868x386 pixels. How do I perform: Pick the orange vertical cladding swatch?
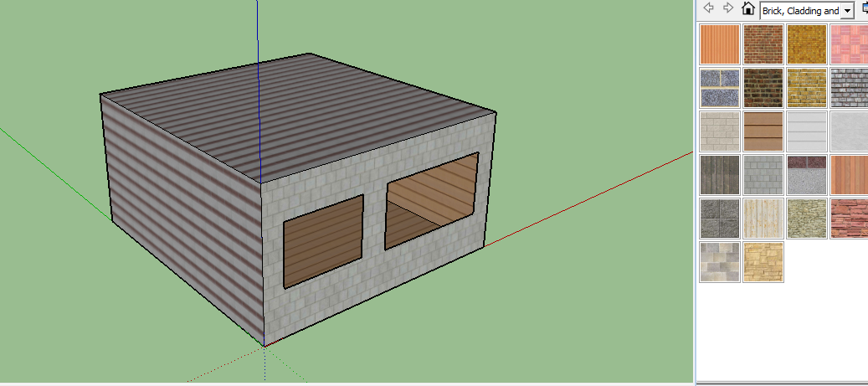pyautogui.click(x=720, y=44)
